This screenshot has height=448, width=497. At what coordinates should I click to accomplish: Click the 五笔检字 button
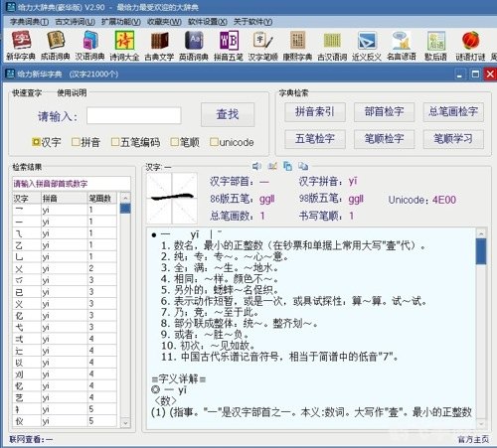[x=315, y=139]
